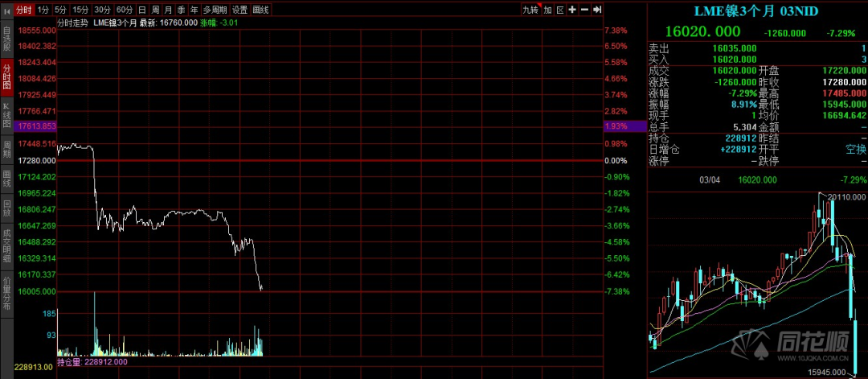Select the 15分 period tab
This screenshot has width=868, height=379.
coord(81,10)
